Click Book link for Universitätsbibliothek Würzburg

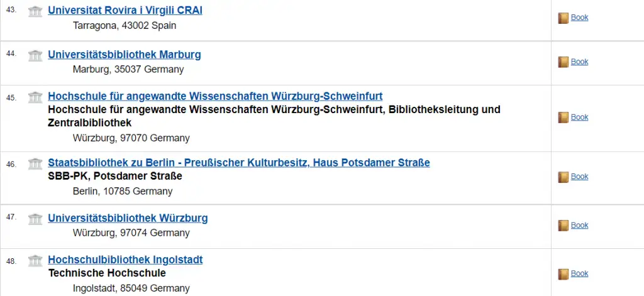tap(579, 225)
